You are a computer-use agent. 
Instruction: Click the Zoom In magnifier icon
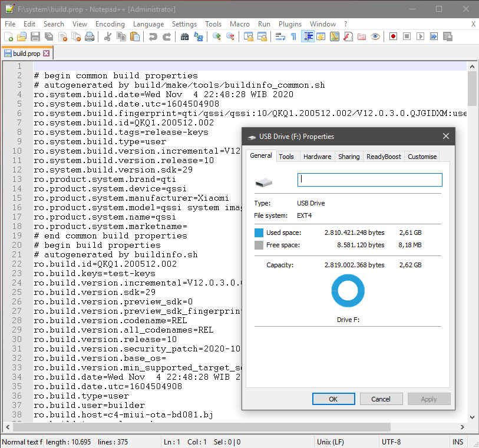(217, 36)
